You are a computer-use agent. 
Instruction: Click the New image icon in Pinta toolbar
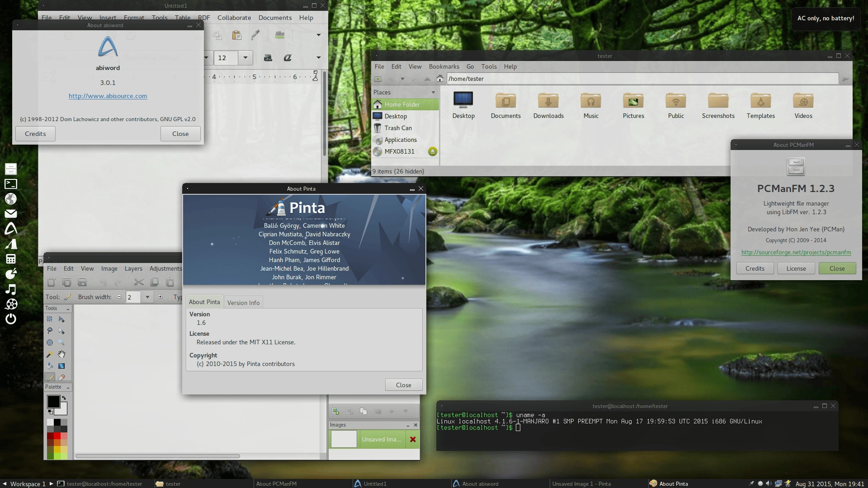tap(51, 282)
